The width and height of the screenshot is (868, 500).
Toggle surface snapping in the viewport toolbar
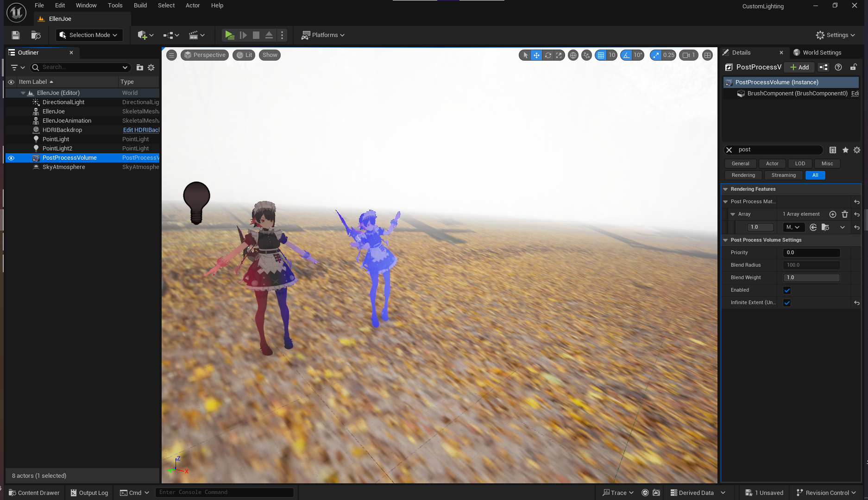coord(587,55)
